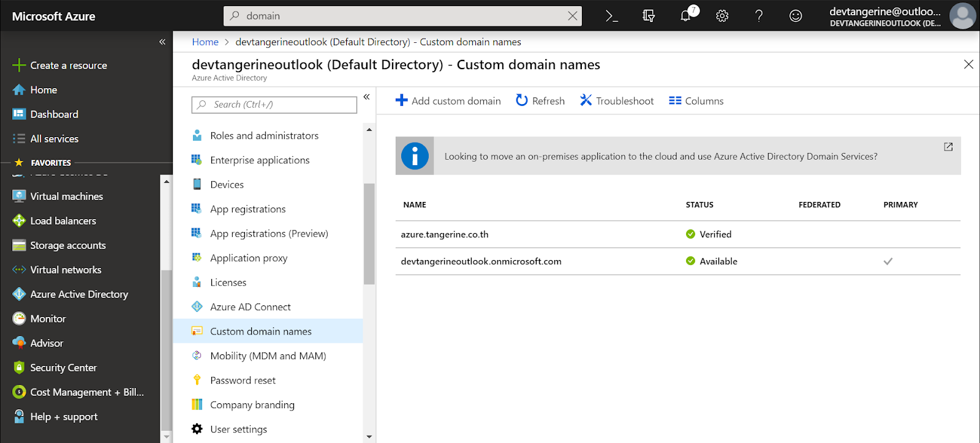
Task: Open Virtual machines favorite
Action: coord(58,196)
